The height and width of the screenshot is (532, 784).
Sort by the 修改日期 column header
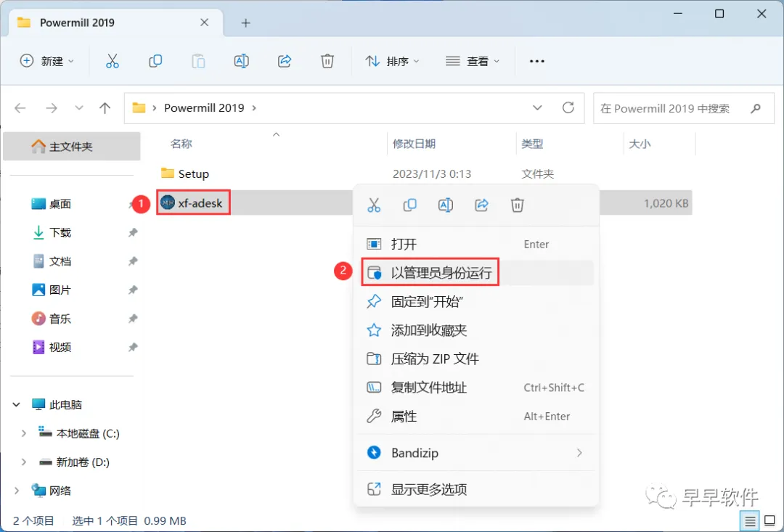(414, 144)
